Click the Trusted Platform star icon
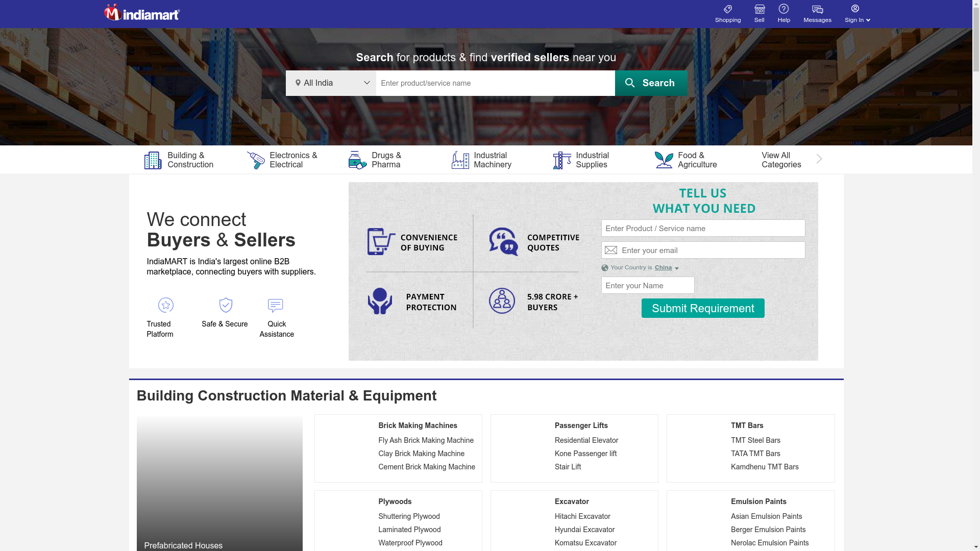This screenshot has width=980, height=551. click(166, 305)
